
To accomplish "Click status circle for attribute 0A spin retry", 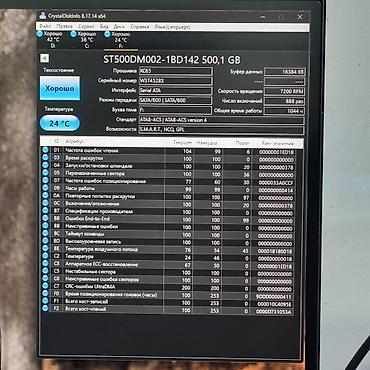I will pos(45,196).
